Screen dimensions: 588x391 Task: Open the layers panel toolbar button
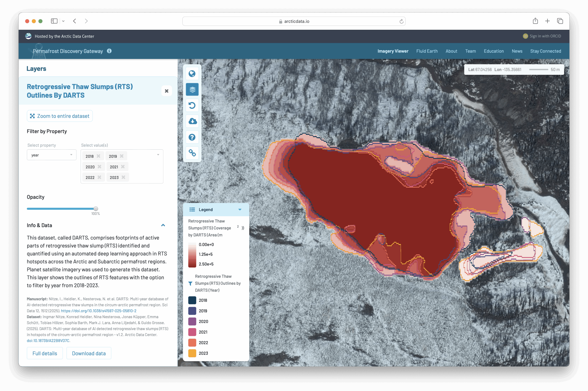click(192, 89)
